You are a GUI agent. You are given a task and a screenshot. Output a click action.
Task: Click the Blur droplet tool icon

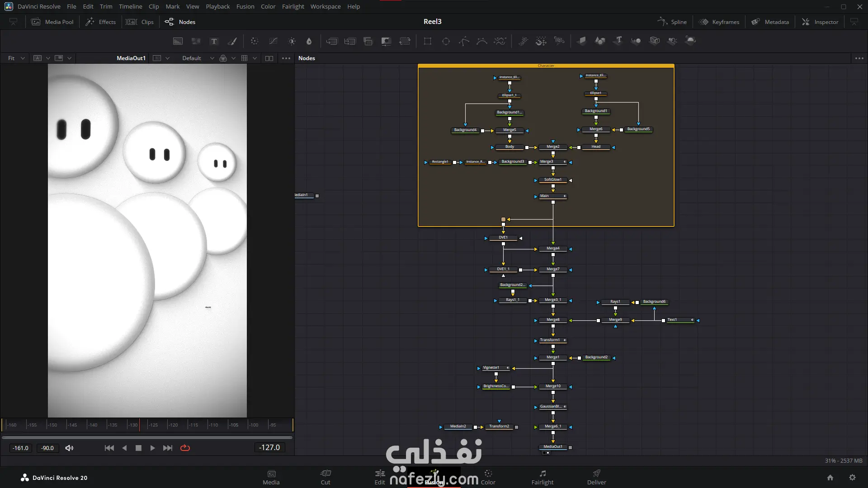(309, 41)
